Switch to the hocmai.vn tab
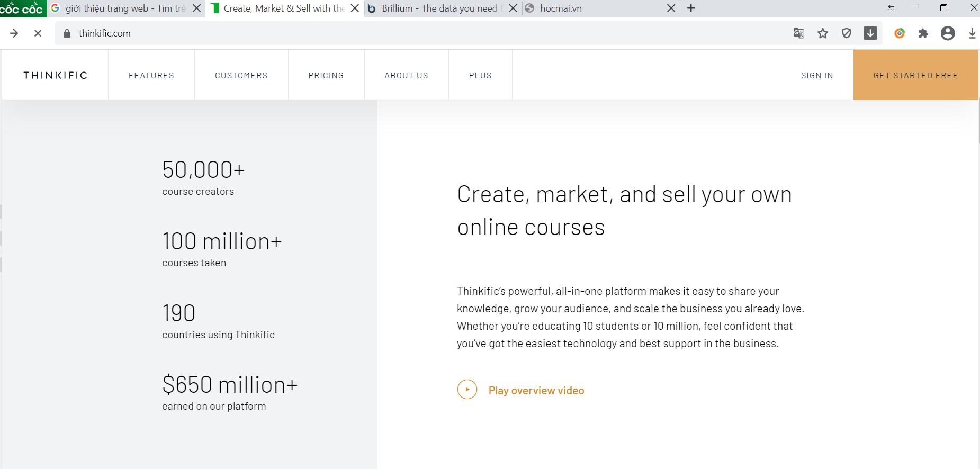 coord(593,8)
